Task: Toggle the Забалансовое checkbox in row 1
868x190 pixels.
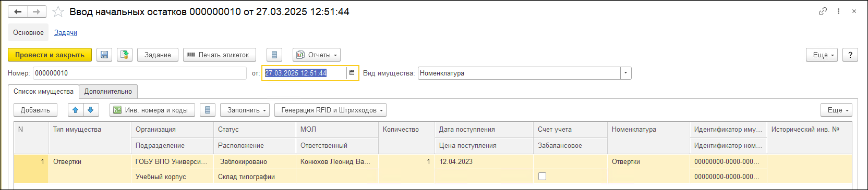Action: pos(542,176)
